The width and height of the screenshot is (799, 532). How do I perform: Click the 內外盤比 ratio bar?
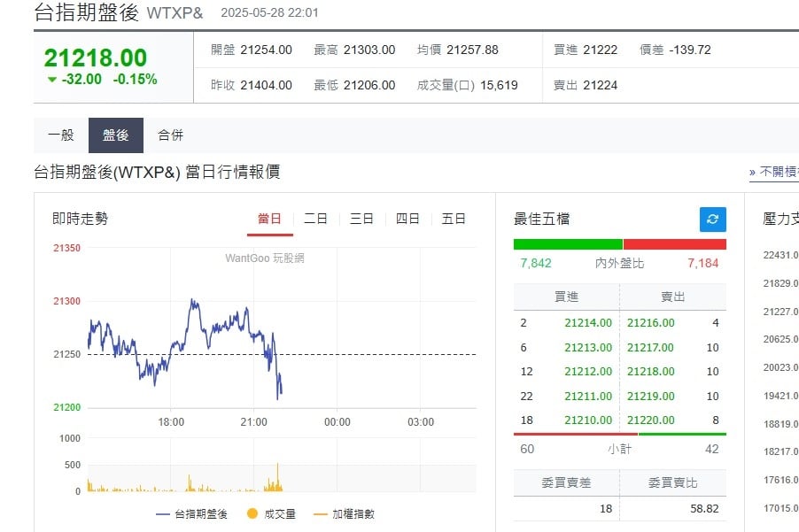620,242
